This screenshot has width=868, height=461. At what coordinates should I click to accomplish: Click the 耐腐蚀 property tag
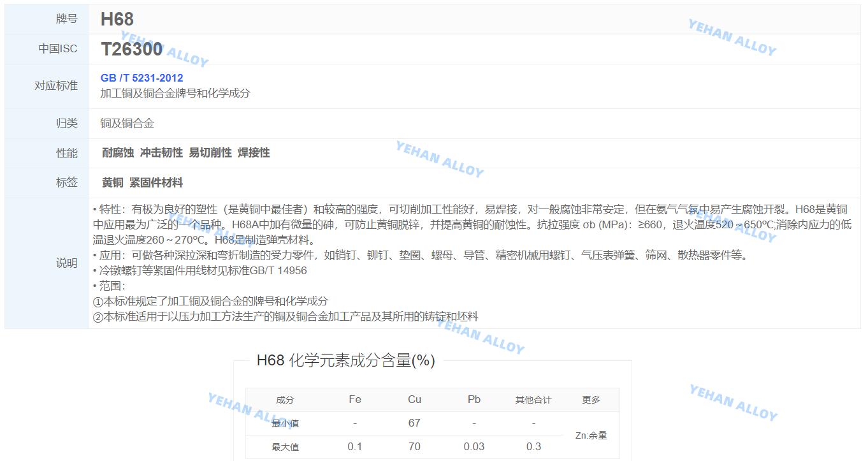point(118,153)
